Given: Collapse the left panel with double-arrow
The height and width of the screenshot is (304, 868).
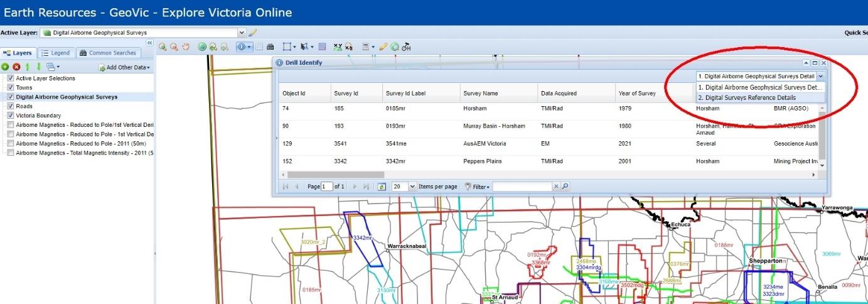Looking at the screenshot, I should [149, 43].
